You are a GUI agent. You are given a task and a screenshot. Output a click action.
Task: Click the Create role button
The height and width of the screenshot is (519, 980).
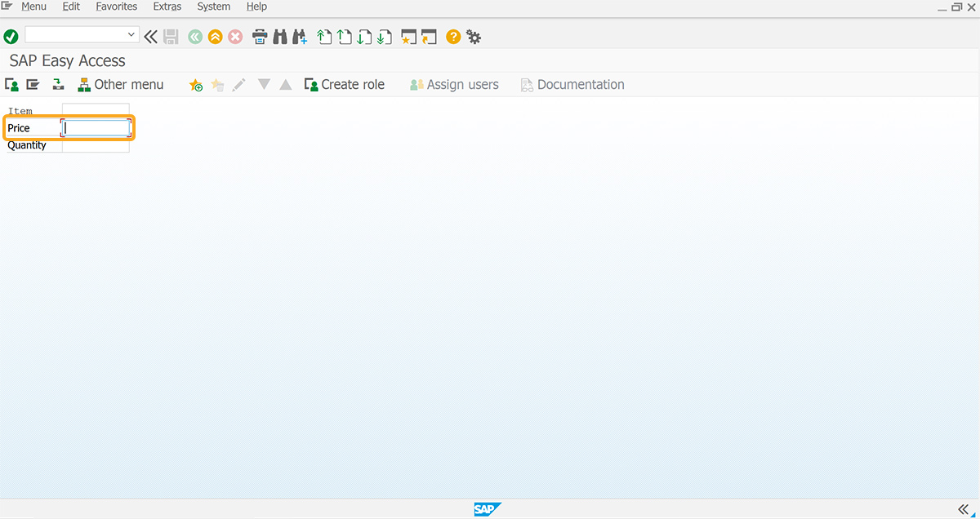pos(345,84)
